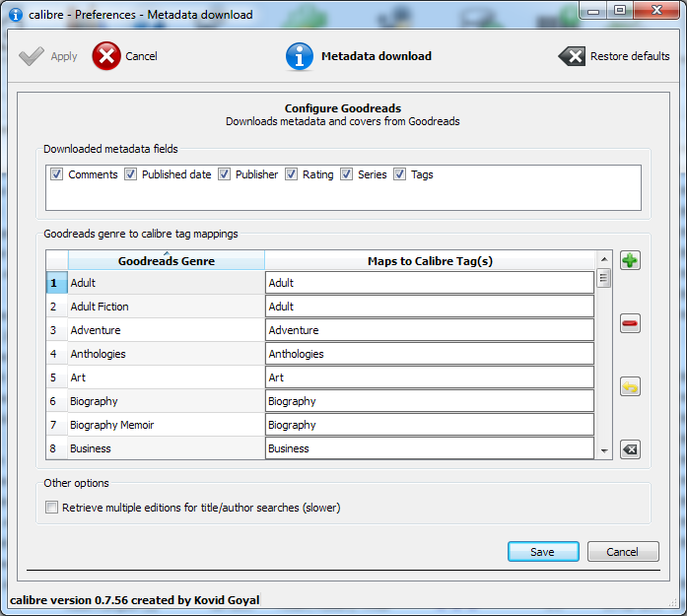687x616 pixels.
Task: Edit the Art tag mapping field
Action: pos(430,377)
